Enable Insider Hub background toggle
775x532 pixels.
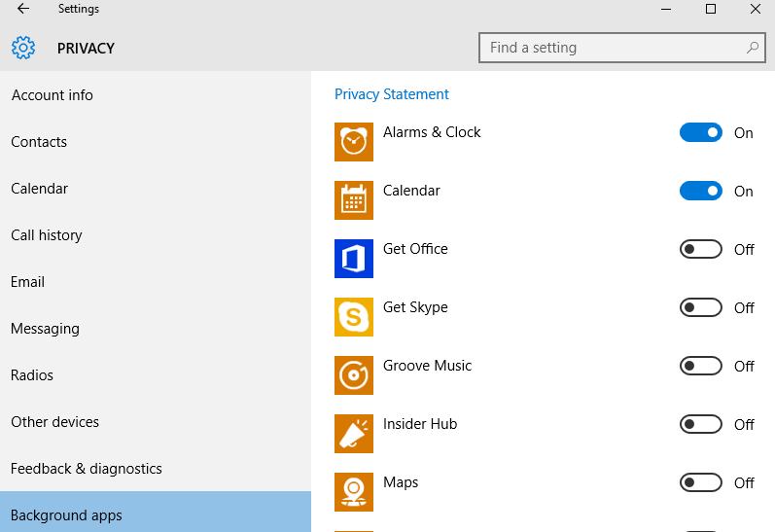(x=701, y=424)
